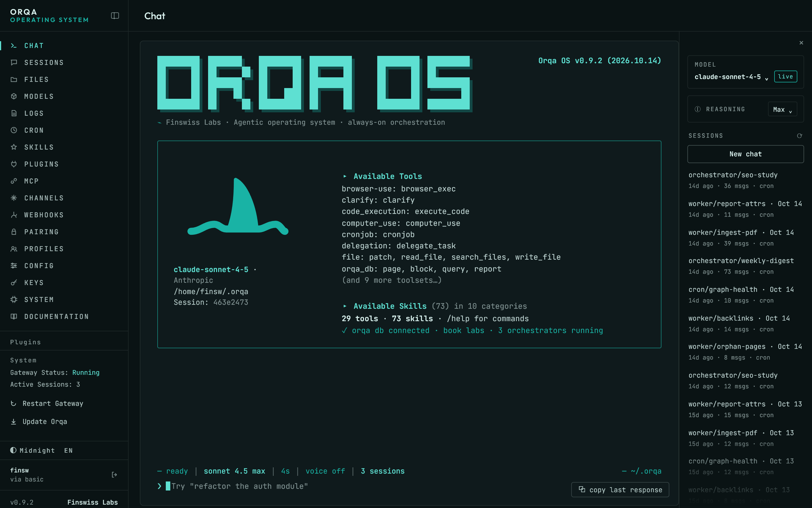Click the Reasoning info icon
Image resolution: width=812 pixels, height=508 pixels.
[698, 109]
